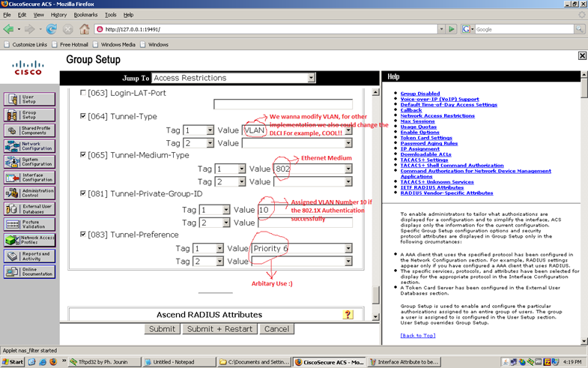Click the Login-LAT-Port text field
Screen dimensions: 588x368
[283, 104]
